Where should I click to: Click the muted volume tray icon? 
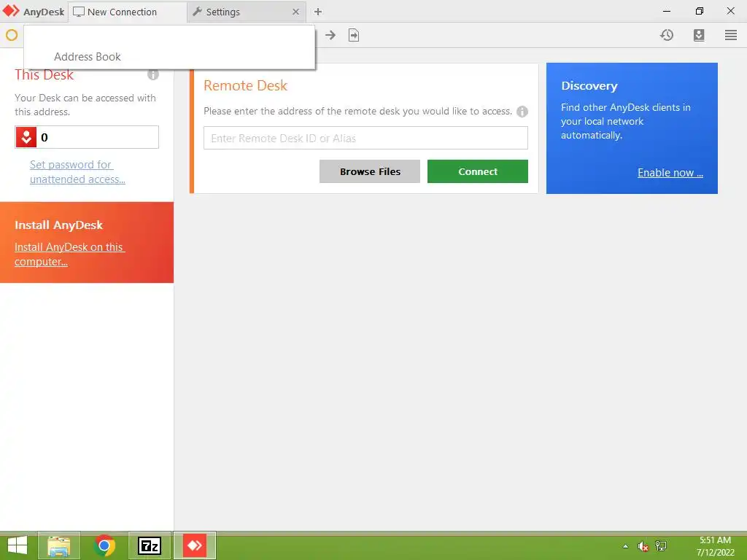tap(643, 546)
